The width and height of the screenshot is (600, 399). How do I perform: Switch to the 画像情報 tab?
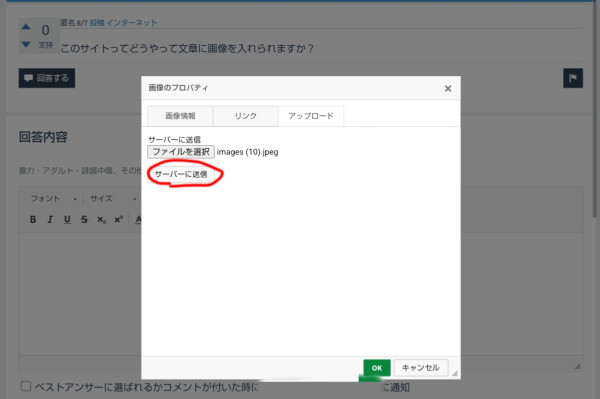[180, 116]
